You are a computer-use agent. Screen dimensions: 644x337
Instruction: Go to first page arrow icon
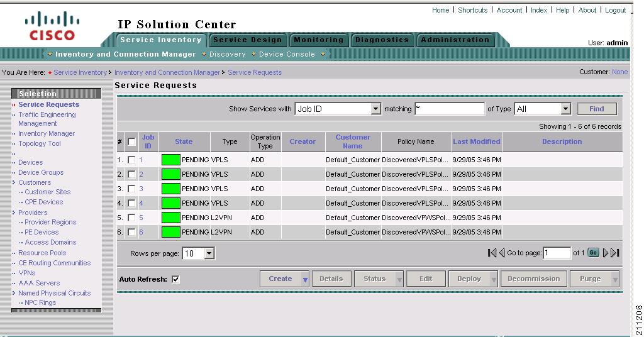tap(492, 253)
